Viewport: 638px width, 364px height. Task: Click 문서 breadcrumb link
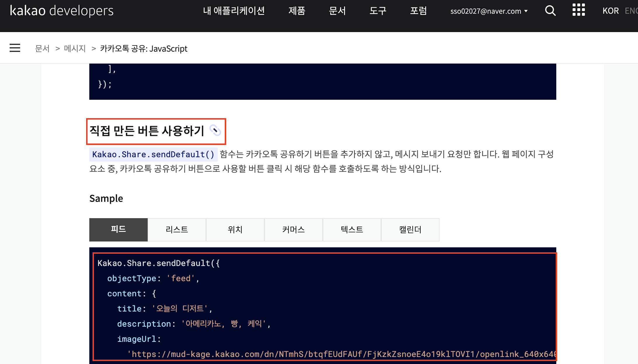pos(42,48)
